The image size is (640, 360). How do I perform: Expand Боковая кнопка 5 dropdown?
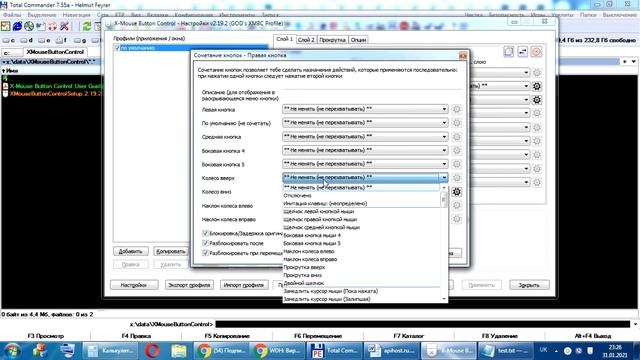click(x=444, y=164)
